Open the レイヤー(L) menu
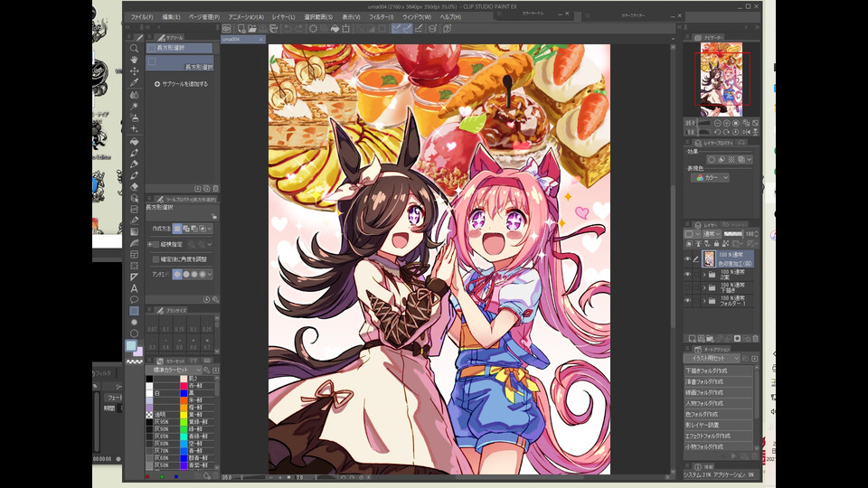The height and width of the screenshot is (488, 868). (283, 17)
